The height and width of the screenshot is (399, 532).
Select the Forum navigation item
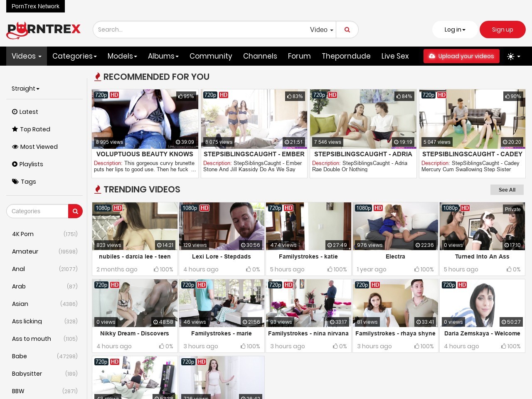tap(299, 56)
